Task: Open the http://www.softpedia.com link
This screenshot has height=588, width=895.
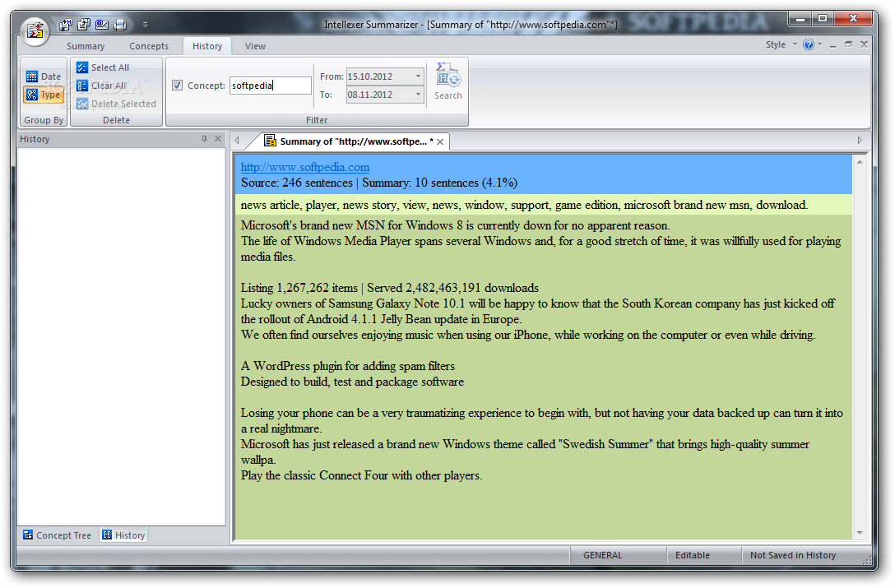Action: (x=305, y=167)
